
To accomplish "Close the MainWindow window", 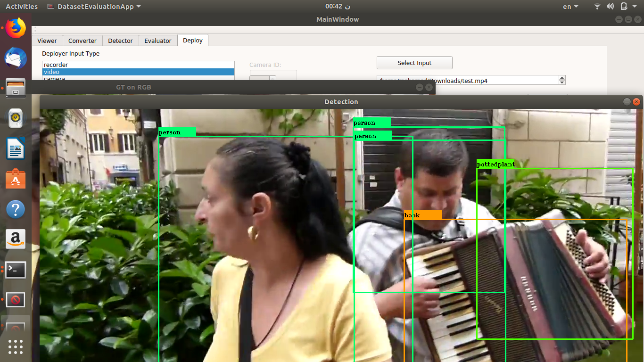I will point(638,19).
